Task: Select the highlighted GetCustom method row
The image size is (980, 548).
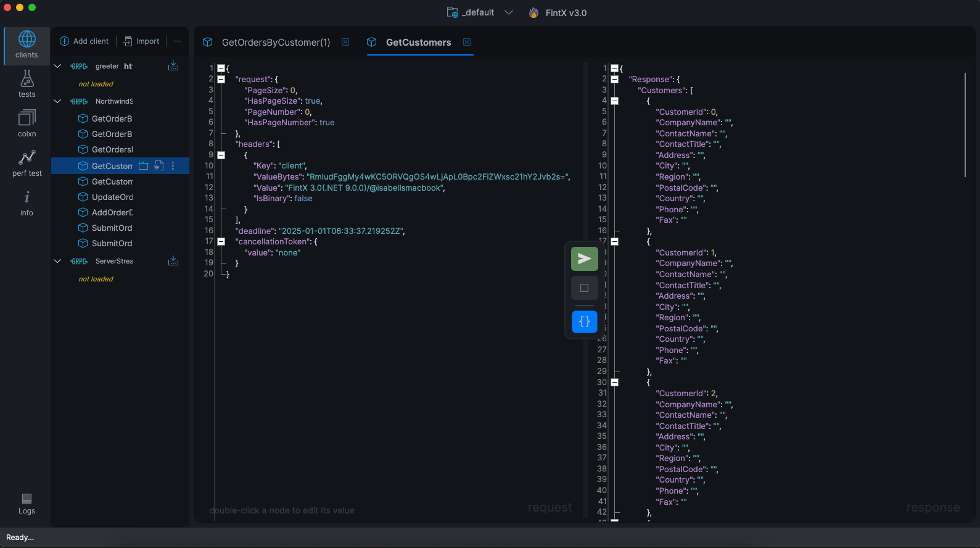Action: coord(120,166)
